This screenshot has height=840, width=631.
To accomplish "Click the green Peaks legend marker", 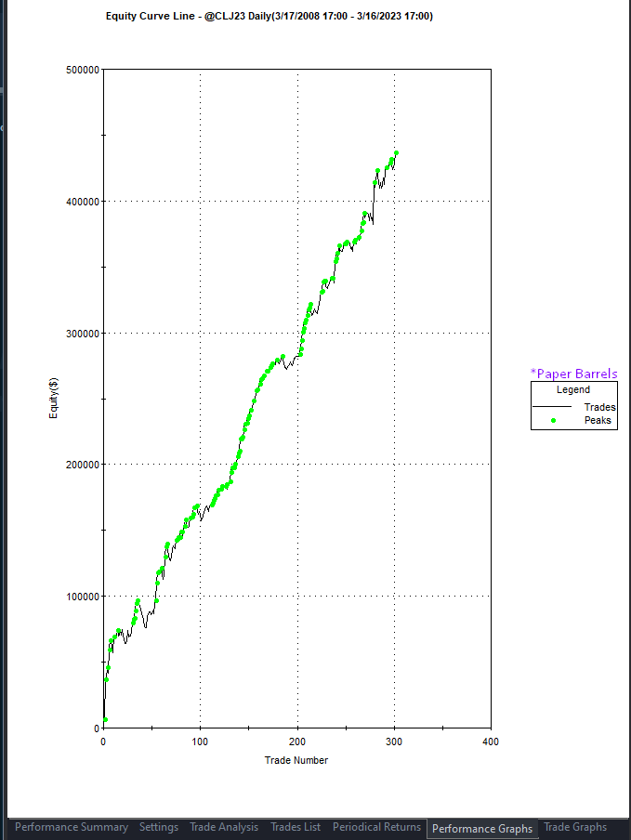I will (553, 421).
